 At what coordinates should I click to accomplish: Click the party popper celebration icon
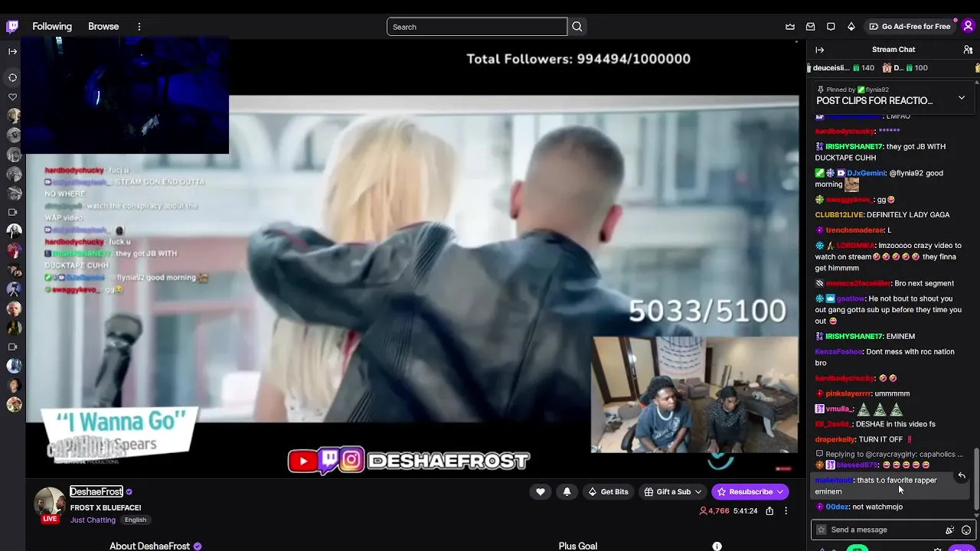coord(949,530)
